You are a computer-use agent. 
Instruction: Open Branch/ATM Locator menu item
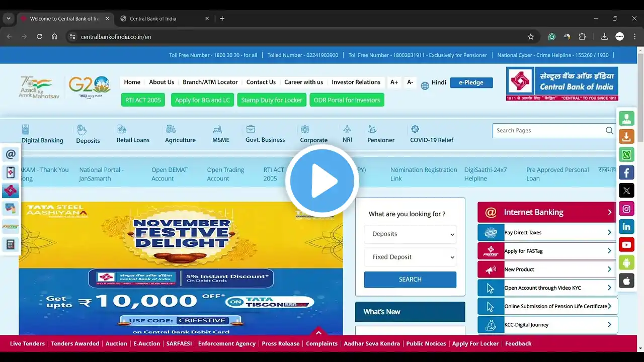click(x=210, y=82)
